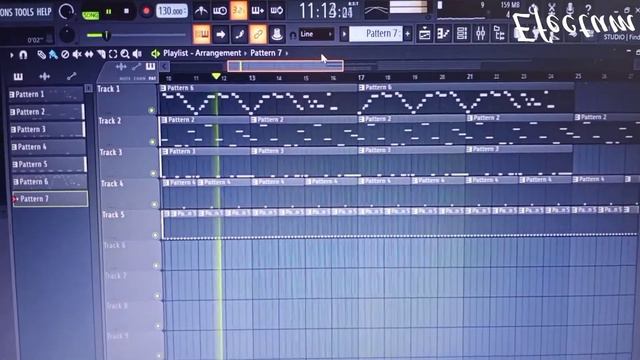Open the Pattern 7 selector dropdown
Screen dimensions: 640x360
click(376, 34)
